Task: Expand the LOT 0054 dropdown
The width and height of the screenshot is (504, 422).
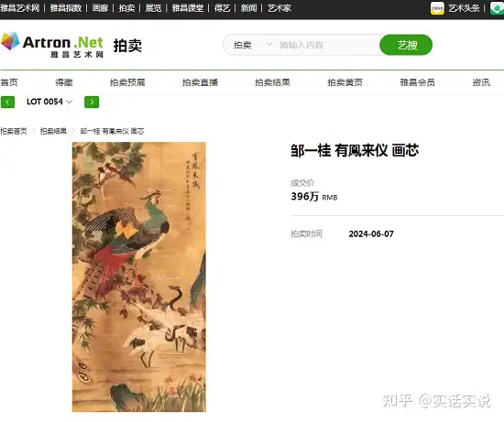Action: coord(49,102)
